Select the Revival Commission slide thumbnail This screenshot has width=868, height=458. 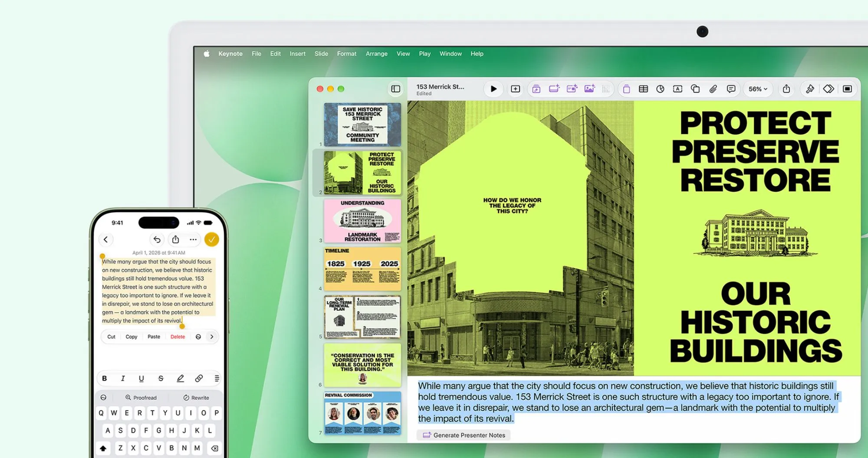[x=362, y=413]
